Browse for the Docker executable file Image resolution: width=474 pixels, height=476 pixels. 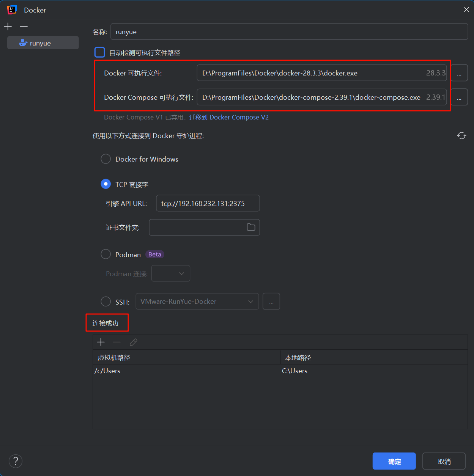[x=459, y=73]
